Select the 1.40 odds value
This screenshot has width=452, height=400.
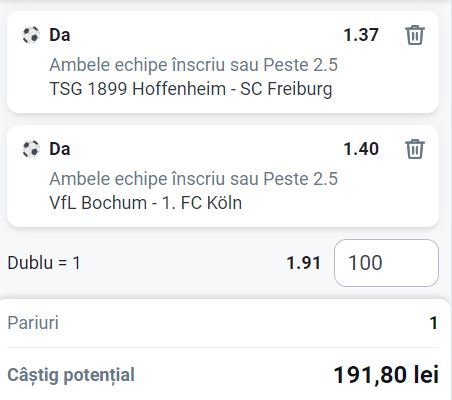(x=361, y=149)
